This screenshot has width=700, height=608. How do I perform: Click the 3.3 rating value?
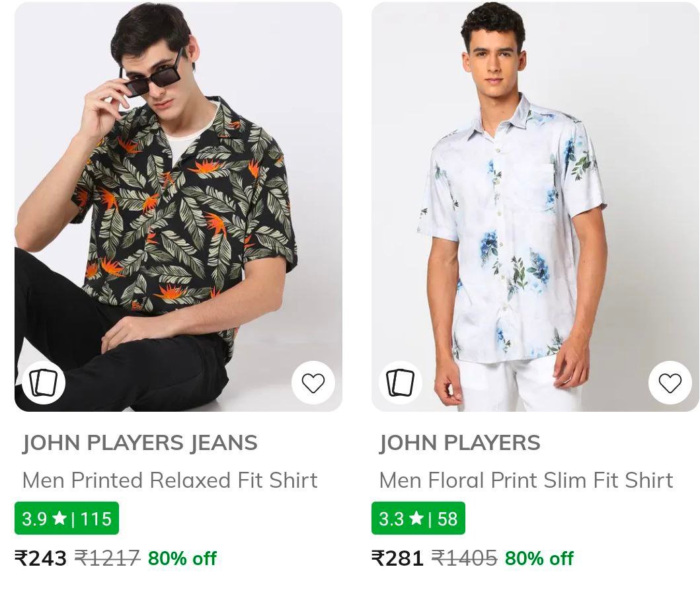click(391, 519)
